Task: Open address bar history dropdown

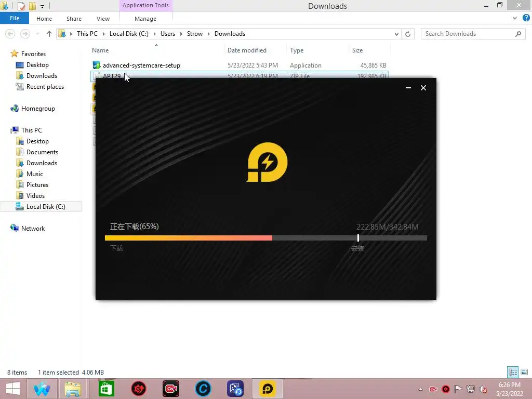Action: coord(396,34)
